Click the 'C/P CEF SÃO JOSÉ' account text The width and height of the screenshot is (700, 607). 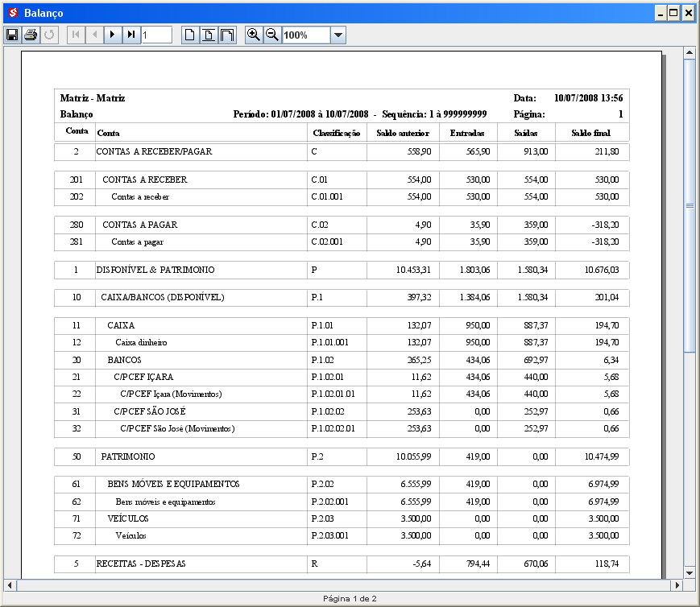click(150, 411)
